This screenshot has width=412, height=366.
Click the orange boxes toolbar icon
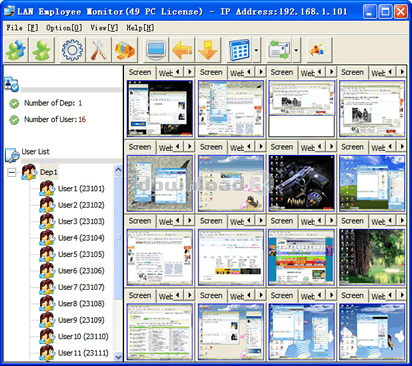pyautogui.click(x=125, y=50)
